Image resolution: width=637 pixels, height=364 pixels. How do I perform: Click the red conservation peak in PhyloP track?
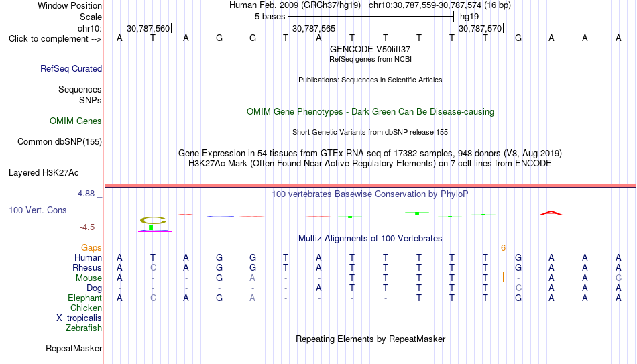(551, 213)
